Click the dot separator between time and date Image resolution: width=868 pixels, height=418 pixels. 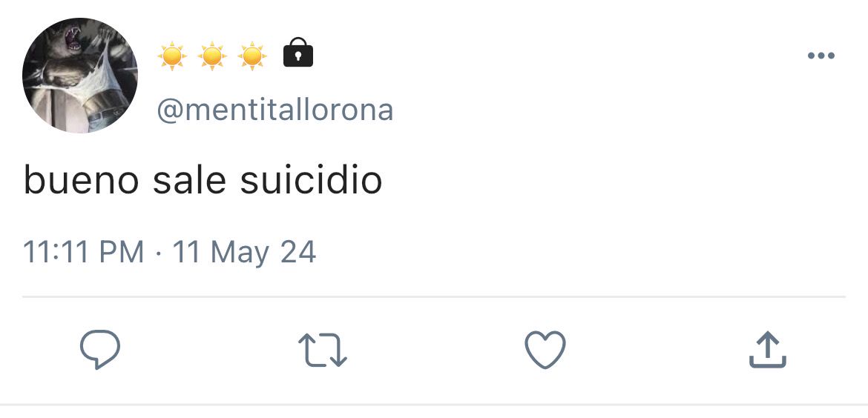click(158, 253)
